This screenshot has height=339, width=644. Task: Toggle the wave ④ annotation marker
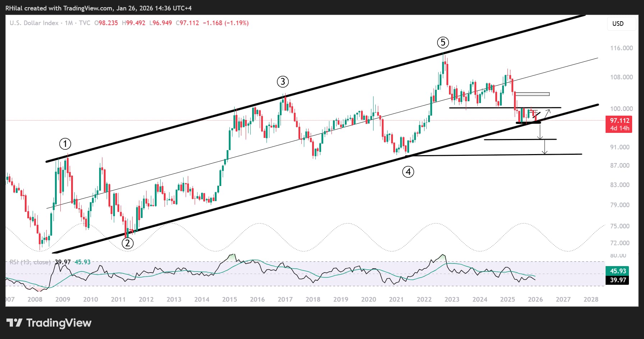click(408, 172)
